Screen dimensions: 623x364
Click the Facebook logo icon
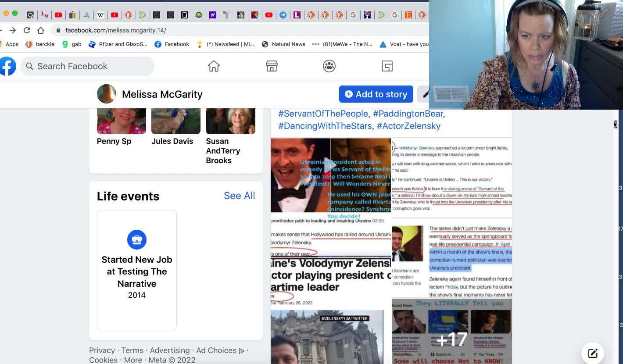(x=7, y=66)
